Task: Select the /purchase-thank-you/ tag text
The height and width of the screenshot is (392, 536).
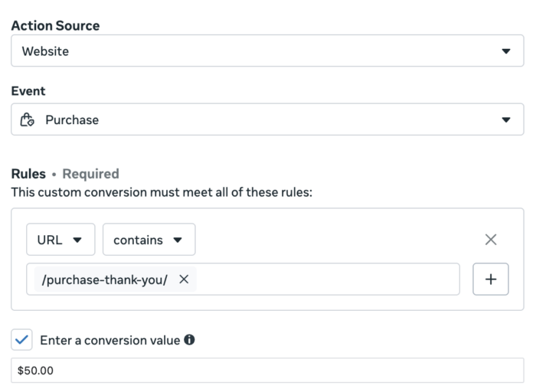Action: click(x=105, y=280)
